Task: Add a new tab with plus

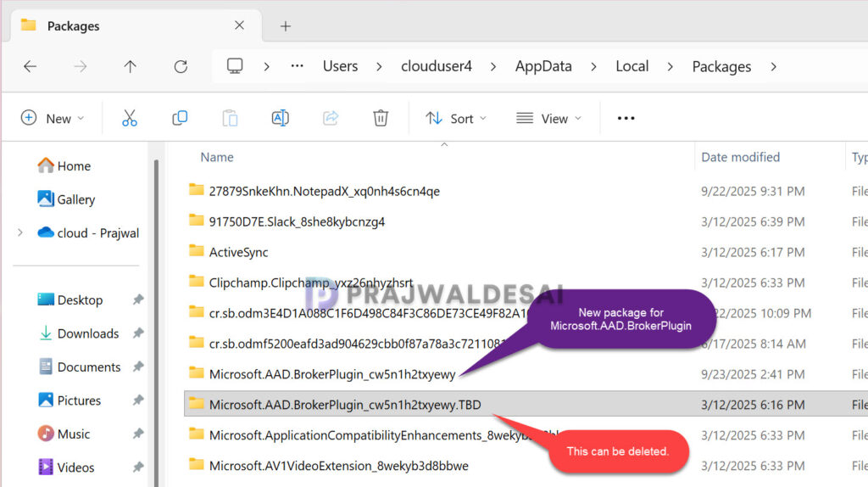Action: (x=285, y=26)
